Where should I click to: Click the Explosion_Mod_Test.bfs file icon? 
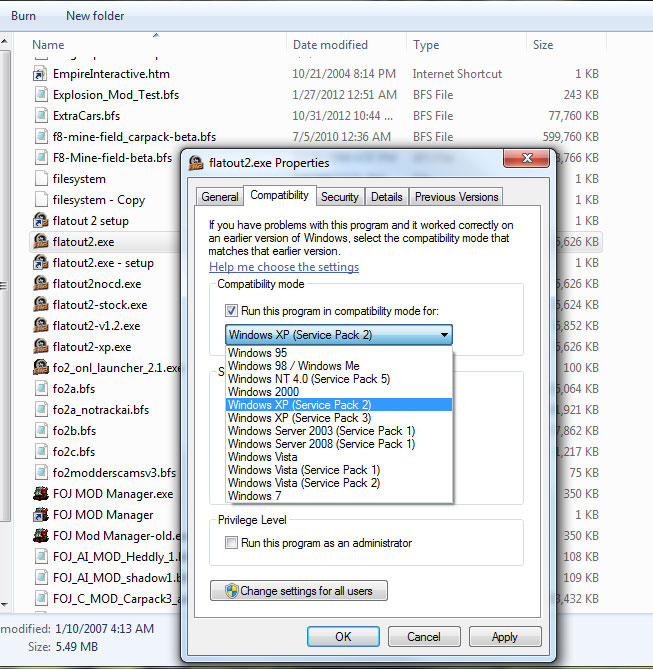click(x=41, y=95)
